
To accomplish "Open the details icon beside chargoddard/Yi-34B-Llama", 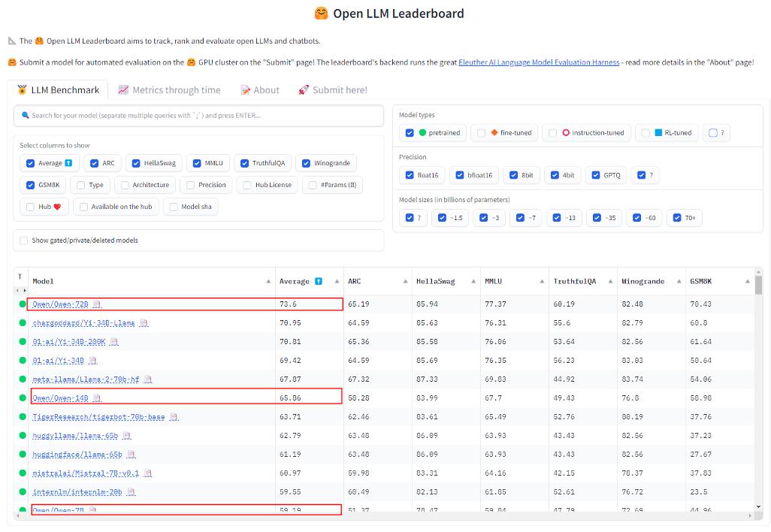I will pyautogui.click(x=144, y=323).
